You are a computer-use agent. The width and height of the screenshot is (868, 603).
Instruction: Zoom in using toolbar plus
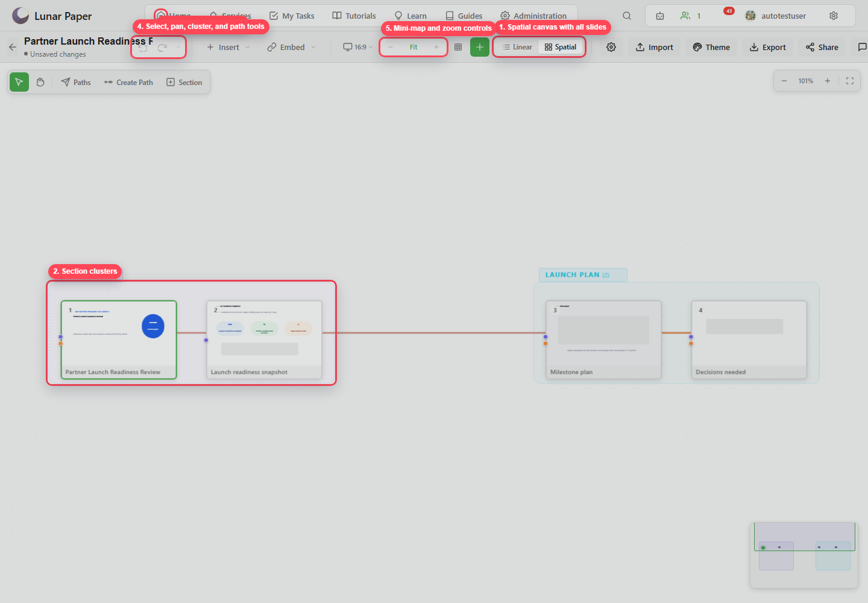click(x=436, y=47)
